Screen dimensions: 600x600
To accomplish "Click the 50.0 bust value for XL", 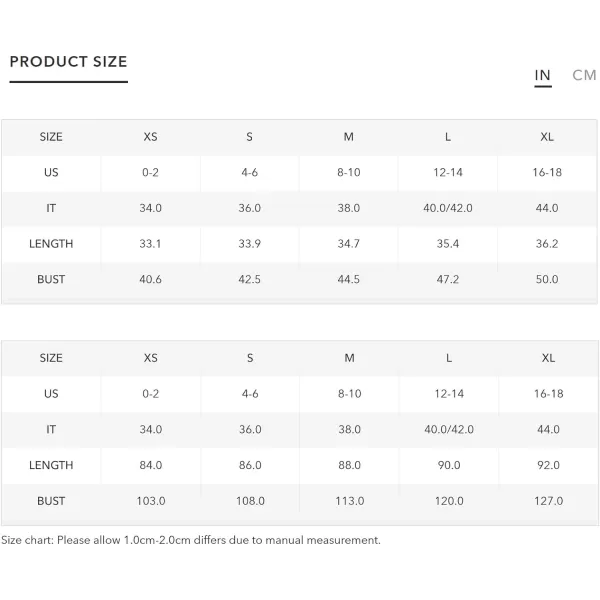I will pos(547,279).
